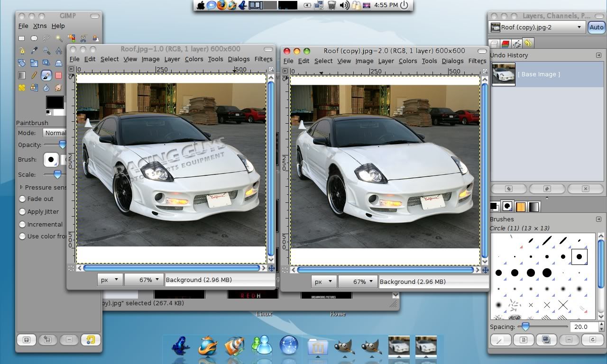Select the Zoom magnifier tool
Viewport: 607px width, 364px height.
pyautogui.click(x=46, y=51)
